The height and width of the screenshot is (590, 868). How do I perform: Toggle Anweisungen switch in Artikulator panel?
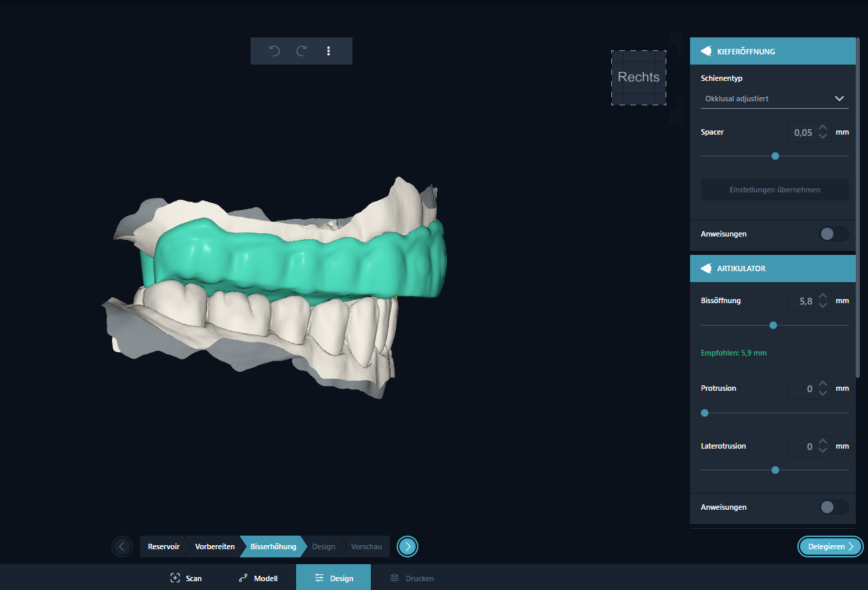coord(833,507)
